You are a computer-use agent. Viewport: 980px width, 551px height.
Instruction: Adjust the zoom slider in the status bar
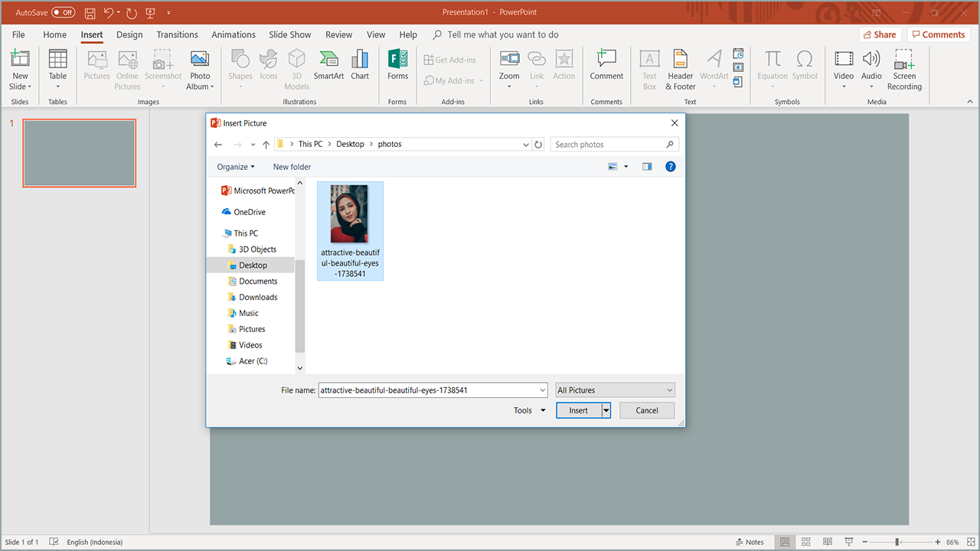point(897,542)
